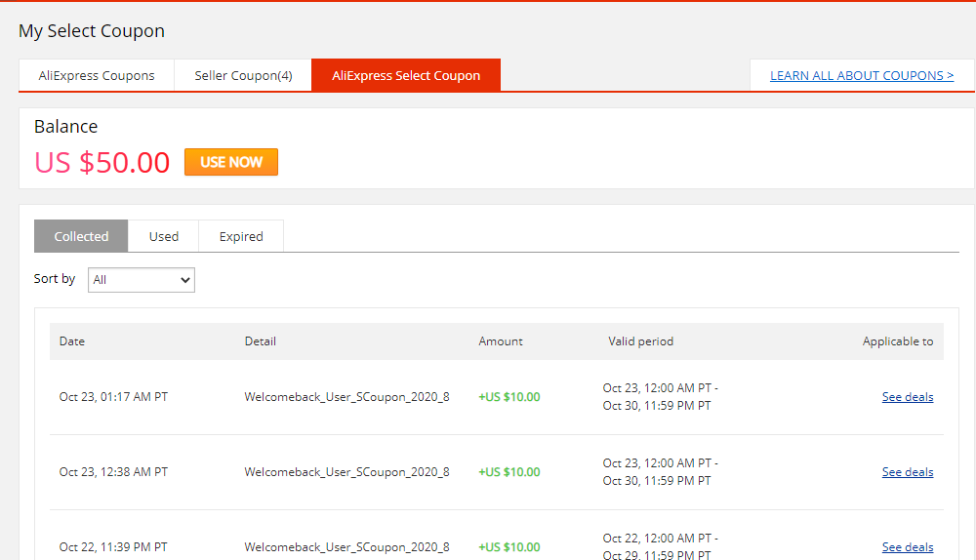The width and height of the screenshot is (976, 560).
Task: Click the date Oct 23, 12:38 AM PT
Action: (x=113, y=472)
